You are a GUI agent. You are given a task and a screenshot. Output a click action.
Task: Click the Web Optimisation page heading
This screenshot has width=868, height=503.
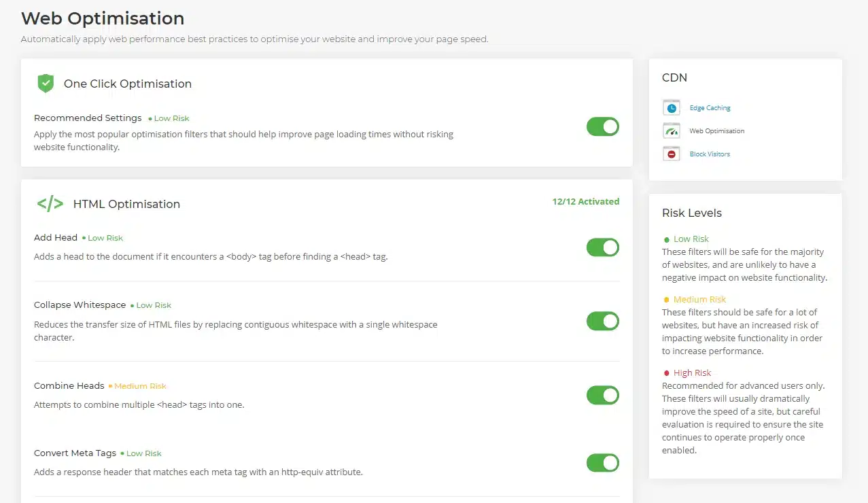(103, 18)
